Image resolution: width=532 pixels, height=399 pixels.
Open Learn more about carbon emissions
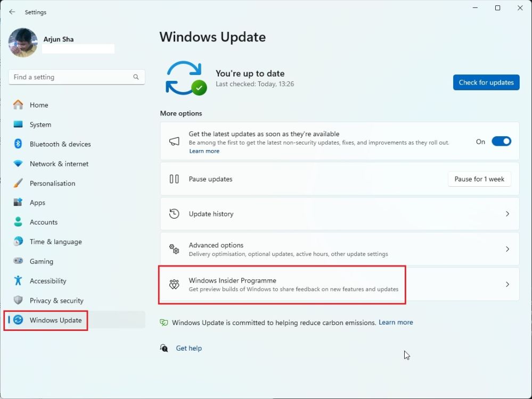(x=396, y=322)
